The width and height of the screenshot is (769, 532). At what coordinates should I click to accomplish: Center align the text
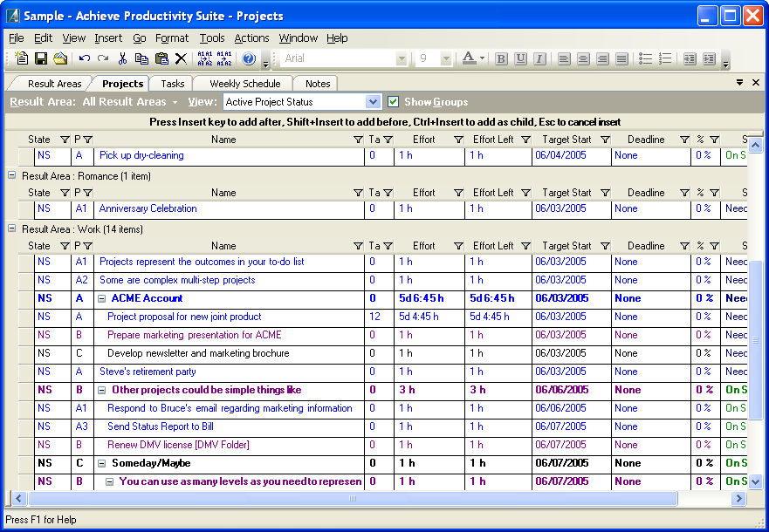[x=583, y=58]
